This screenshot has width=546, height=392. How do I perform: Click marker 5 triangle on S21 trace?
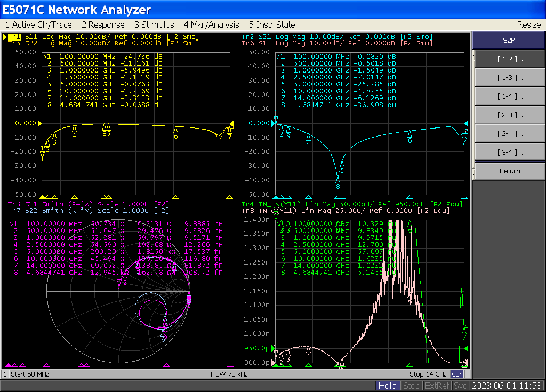(342, 164)
